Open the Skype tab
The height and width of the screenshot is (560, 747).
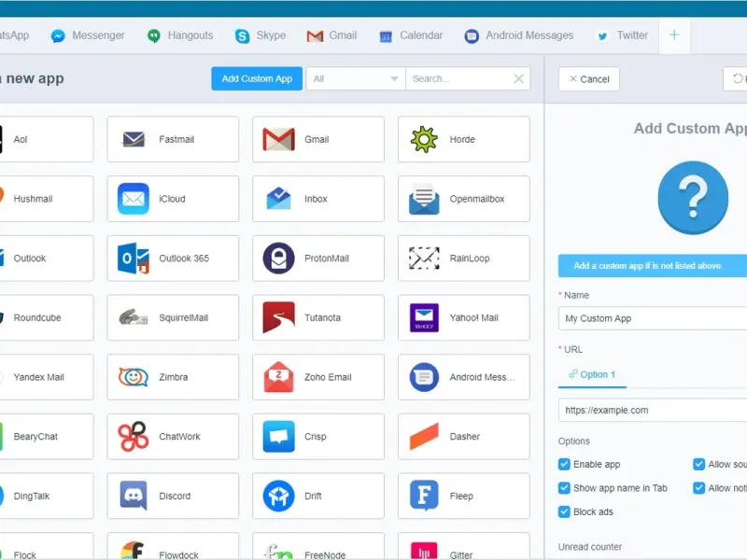pos(261,35)
